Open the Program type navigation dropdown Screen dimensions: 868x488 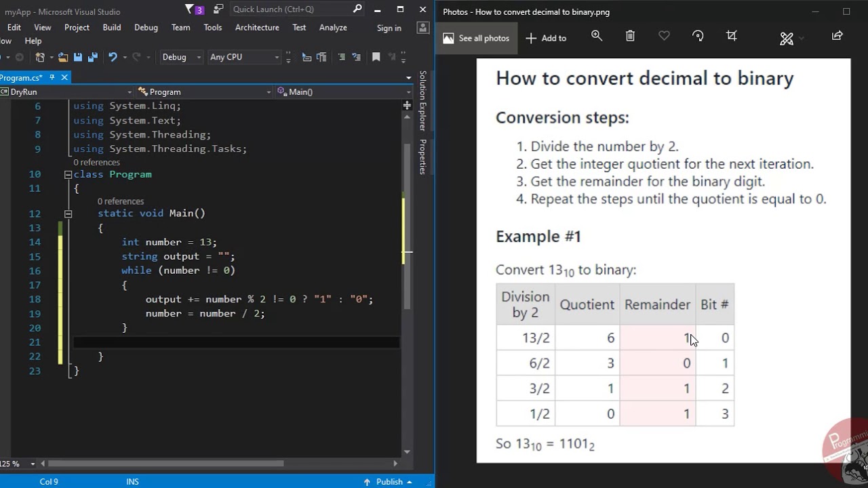pos(204,91)
